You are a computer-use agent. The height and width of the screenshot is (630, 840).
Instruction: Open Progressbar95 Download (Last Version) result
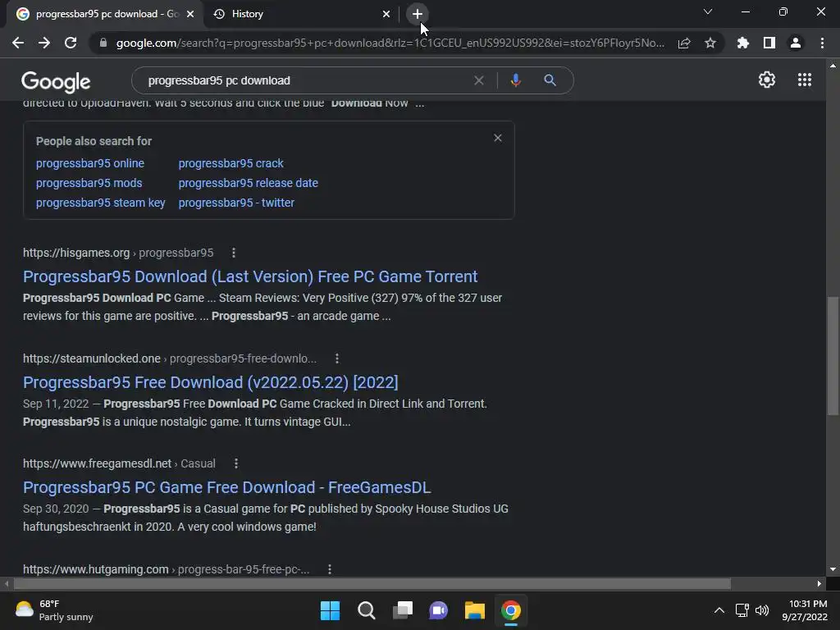[x=250, y=276]
